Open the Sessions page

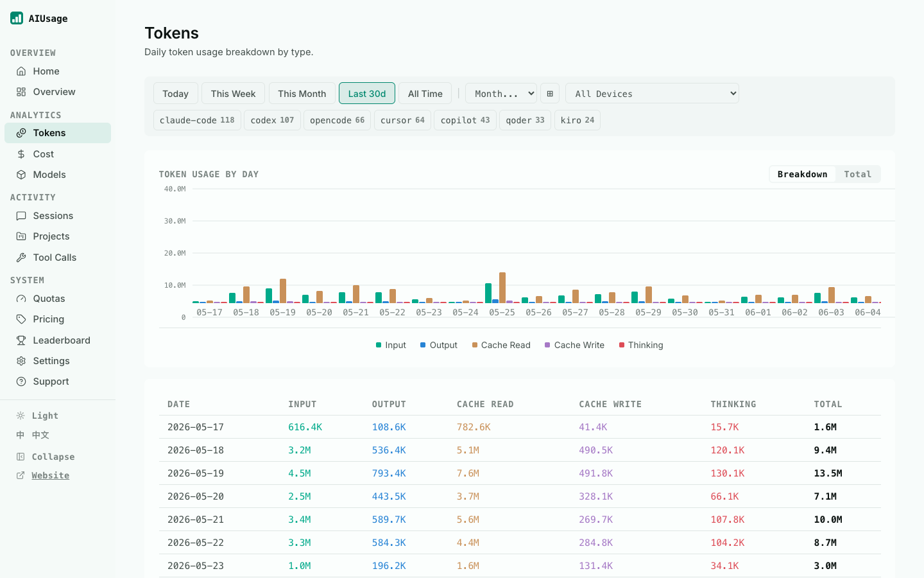tap(58, 216)
